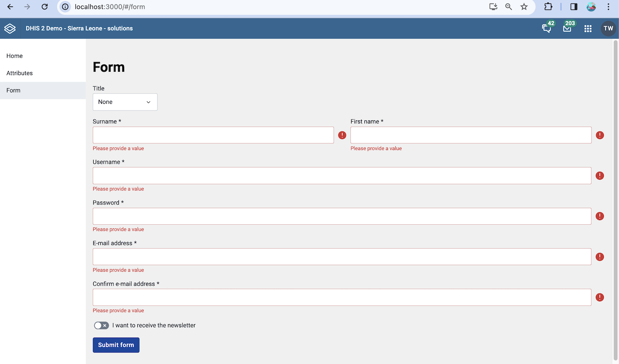This screenshot has width=619, height=364.
Task: Open the apps grid menu icon
Action: [588, 28]
